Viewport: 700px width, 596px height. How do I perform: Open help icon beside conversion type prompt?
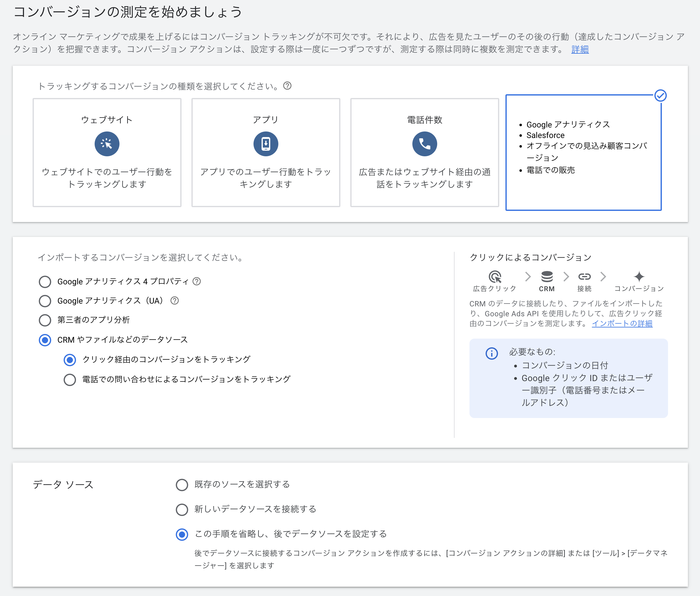click(x=287, y=86)
